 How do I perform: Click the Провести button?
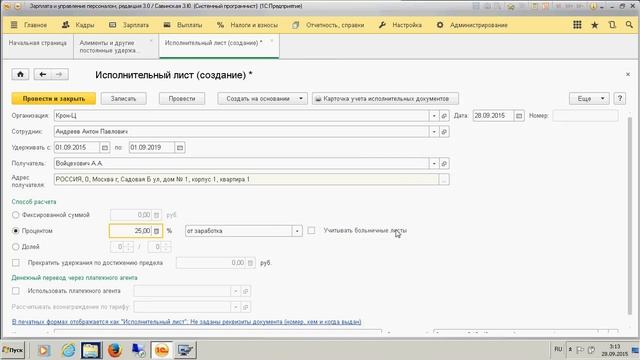tap(182, 98)
